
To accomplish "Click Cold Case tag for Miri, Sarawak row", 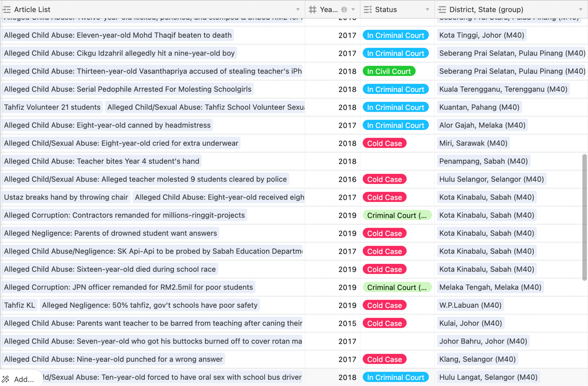I will tap(384, 143).
